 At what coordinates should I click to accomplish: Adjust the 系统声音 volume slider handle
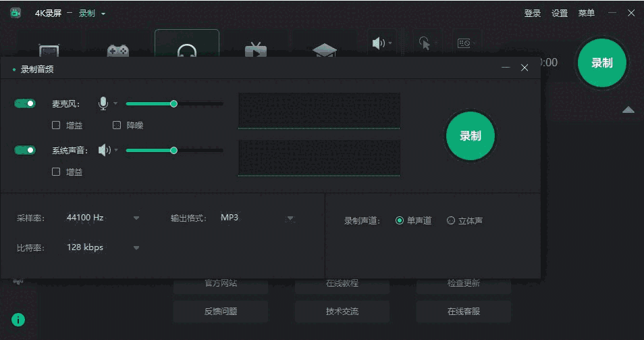tap(173, 151)
